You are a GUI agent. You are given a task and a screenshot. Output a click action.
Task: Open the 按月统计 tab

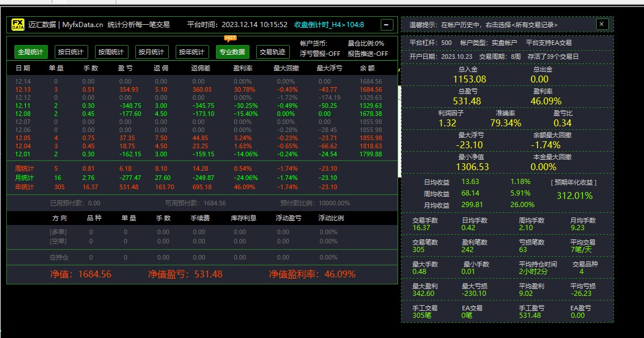tap(151, 52)
